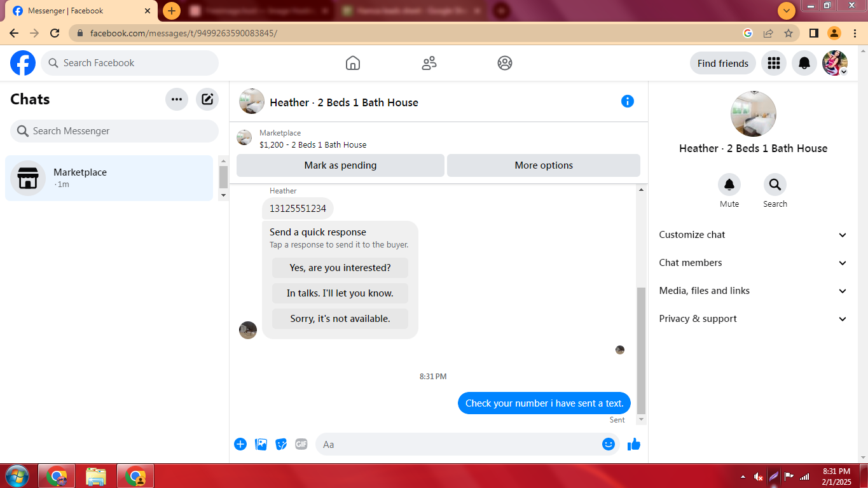
Task: Open more actions plus icon in composer
Action: tap(240, 444)
